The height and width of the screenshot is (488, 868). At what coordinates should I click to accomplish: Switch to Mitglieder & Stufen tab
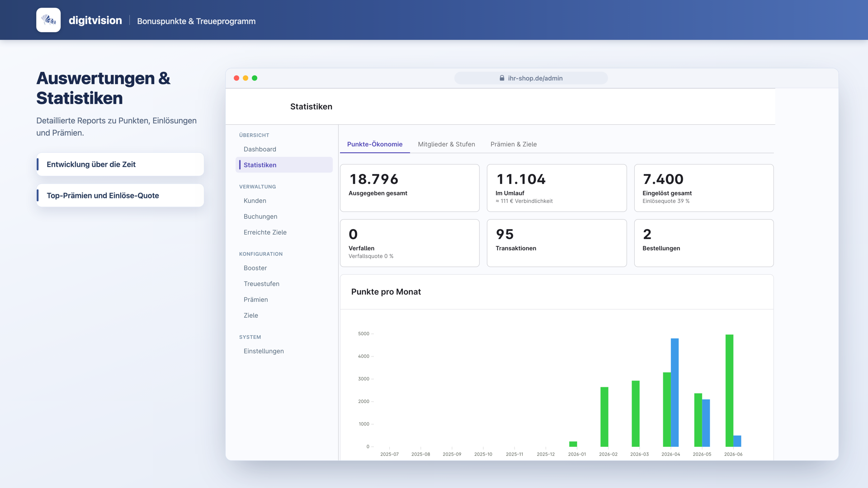click(446, 144)
